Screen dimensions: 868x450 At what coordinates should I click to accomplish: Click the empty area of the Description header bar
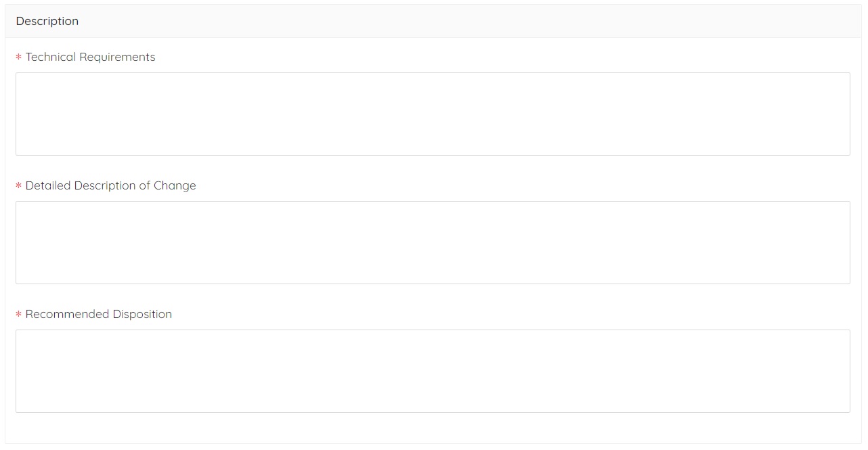pyautogui.click(x=474, y=21)
